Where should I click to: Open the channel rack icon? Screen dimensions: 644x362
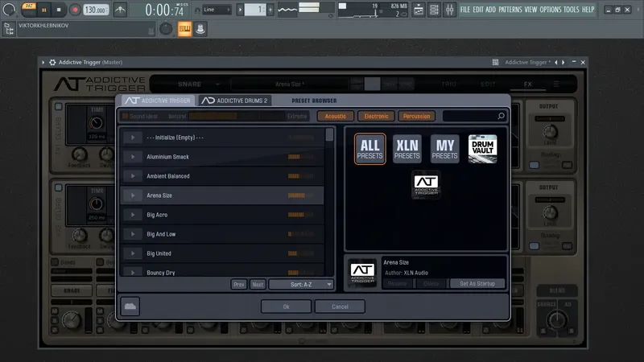point(434,10)
